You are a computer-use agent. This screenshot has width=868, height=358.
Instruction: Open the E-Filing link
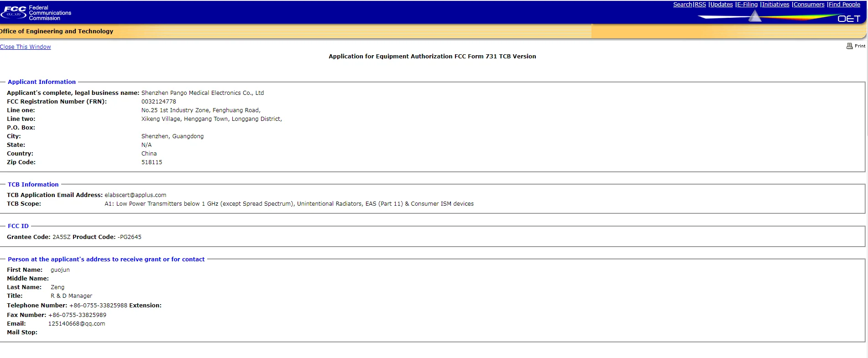coord(747,5)
